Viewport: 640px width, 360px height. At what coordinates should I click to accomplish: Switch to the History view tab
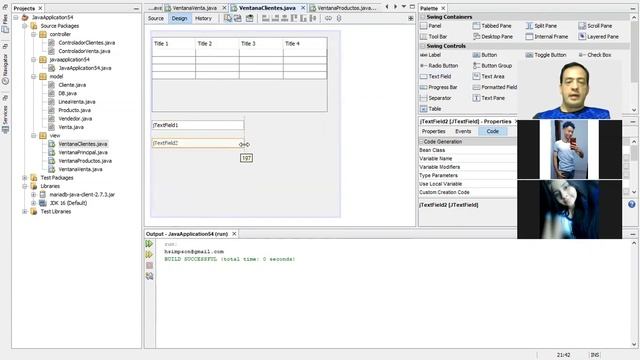[203, 18]
